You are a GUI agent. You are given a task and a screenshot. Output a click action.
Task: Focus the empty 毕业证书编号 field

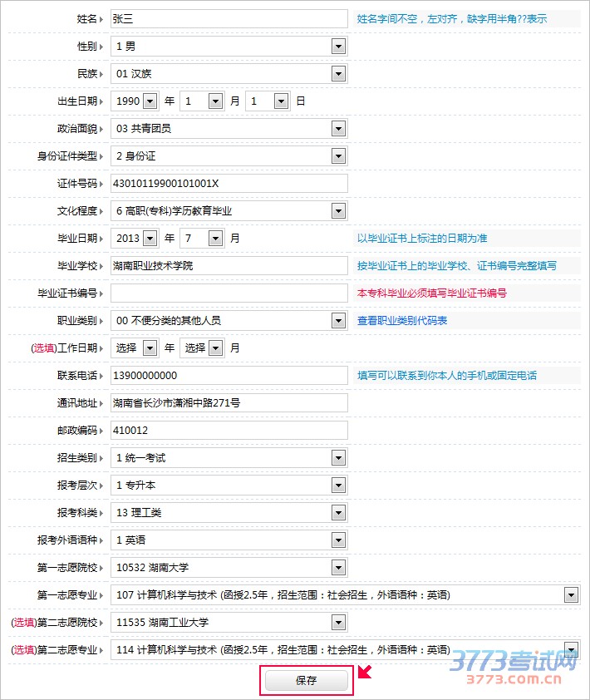(x=229, y=293)
